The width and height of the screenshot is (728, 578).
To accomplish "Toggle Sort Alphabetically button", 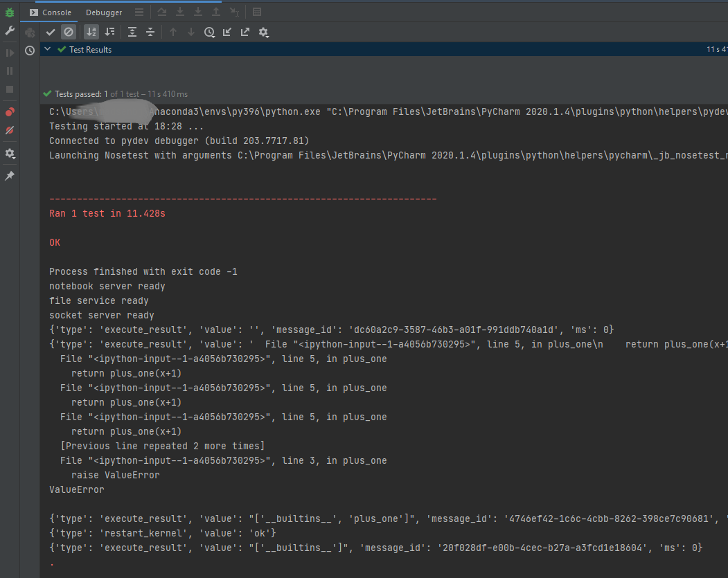I will tap(91, 32).
